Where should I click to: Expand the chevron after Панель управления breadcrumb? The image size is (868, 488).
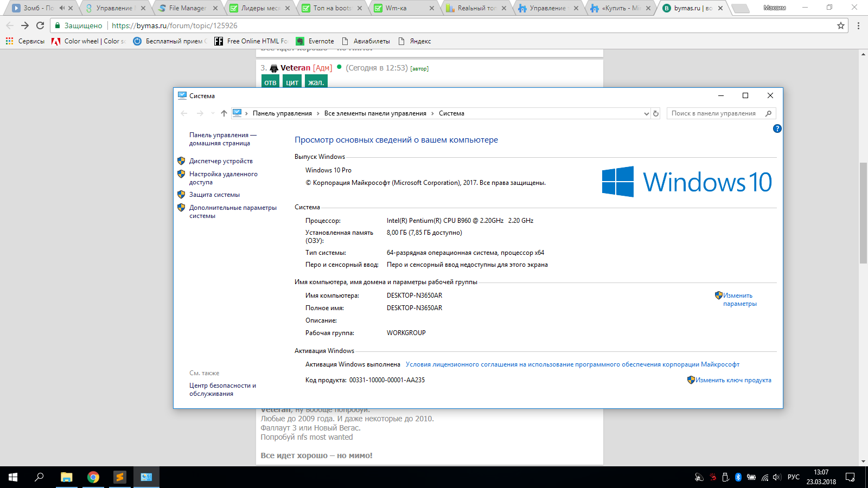318,113
